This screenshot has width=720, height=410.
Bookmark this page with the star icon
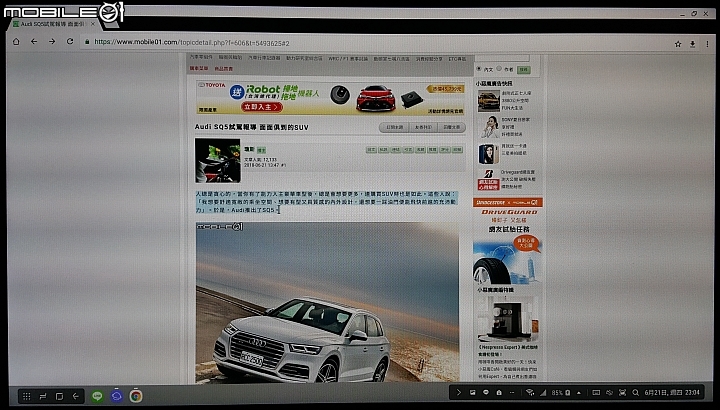[x=678, y=44]
